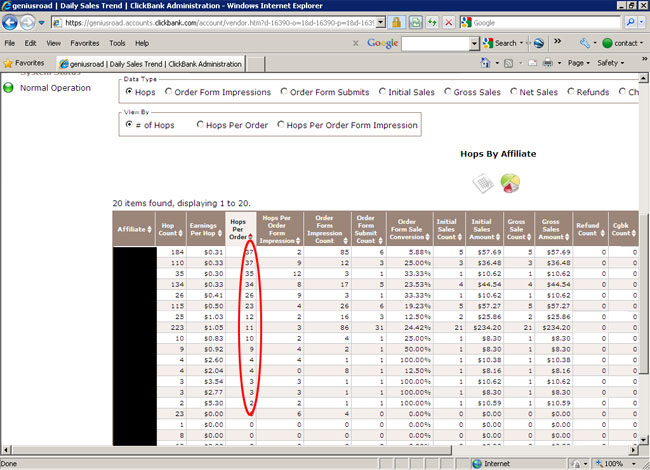Select Hops Per Order Form Impression radio
The width and height of the screenshot is (650, 470).
pyautogui.click(x=281, y=124)
